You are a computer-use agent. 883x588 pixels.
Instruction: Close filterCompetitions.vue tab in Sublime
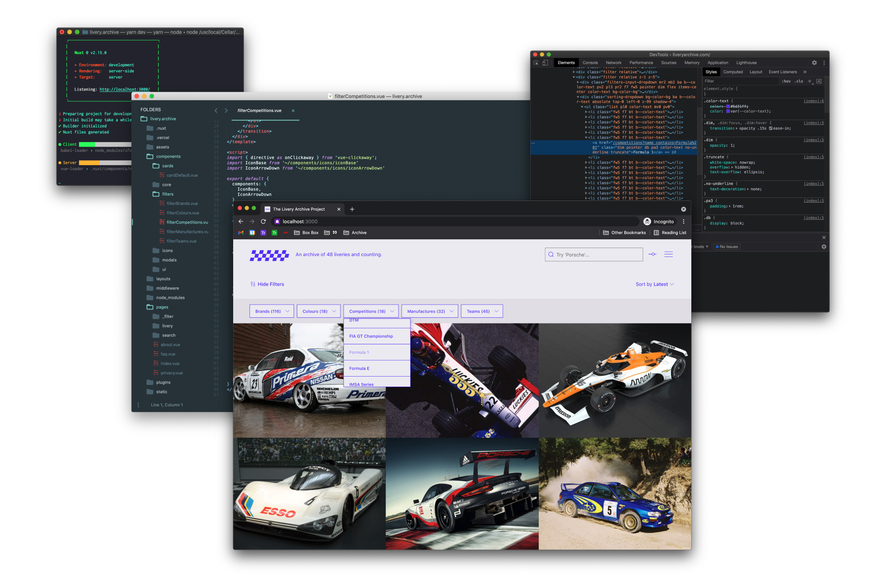[293, 111]
